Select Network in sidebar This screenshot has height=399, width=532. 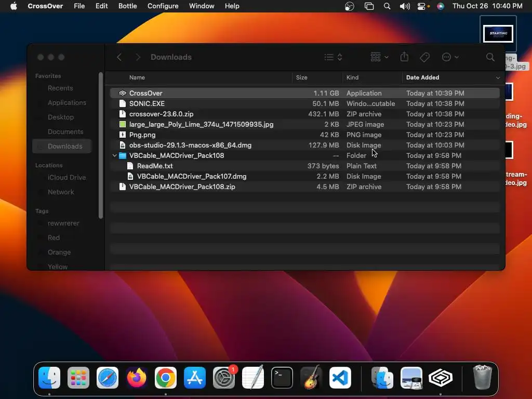(x=61, y=192)
